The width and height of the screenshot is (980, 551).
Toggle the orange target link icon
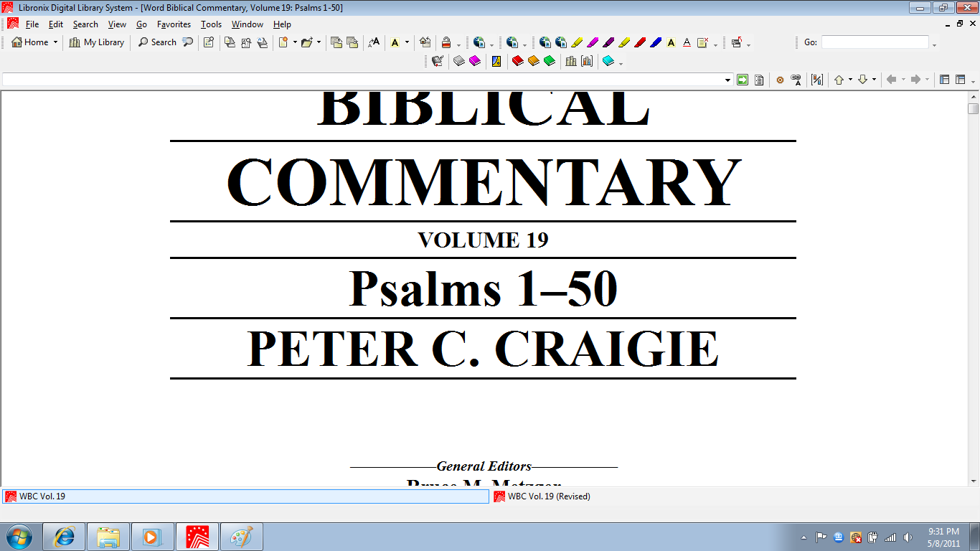click(x=781, y=80)
